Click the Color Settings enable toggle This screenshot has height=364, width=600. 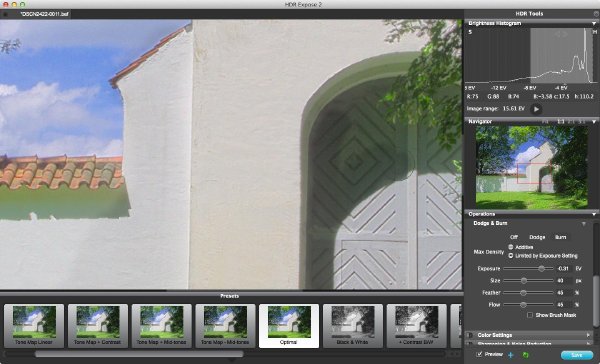470,335
